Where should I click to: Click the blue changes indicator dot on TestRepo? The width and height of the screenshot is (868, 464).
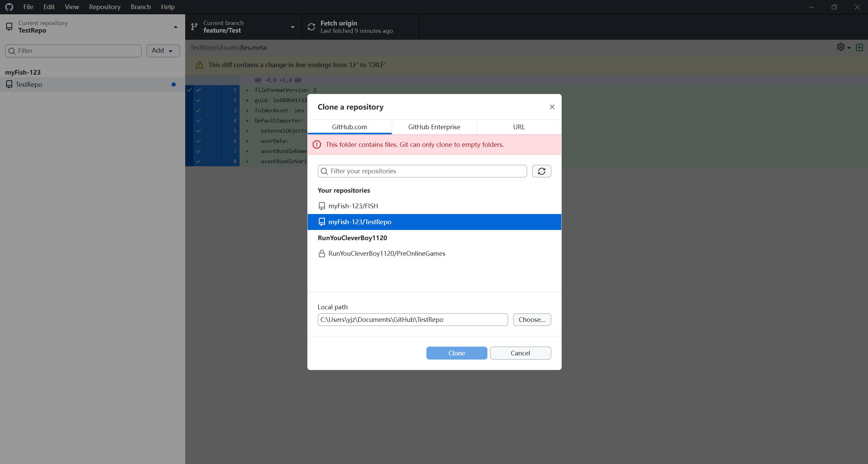[174, 84]
